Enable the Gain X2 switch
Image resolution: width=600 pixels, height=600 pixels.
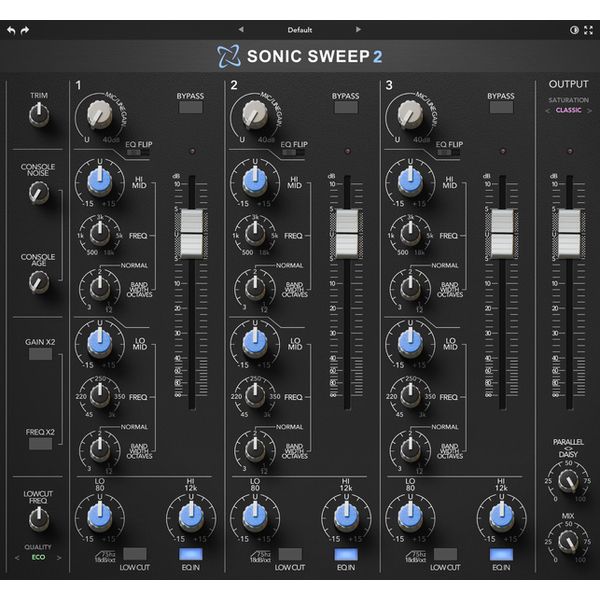tap(38, 354)
